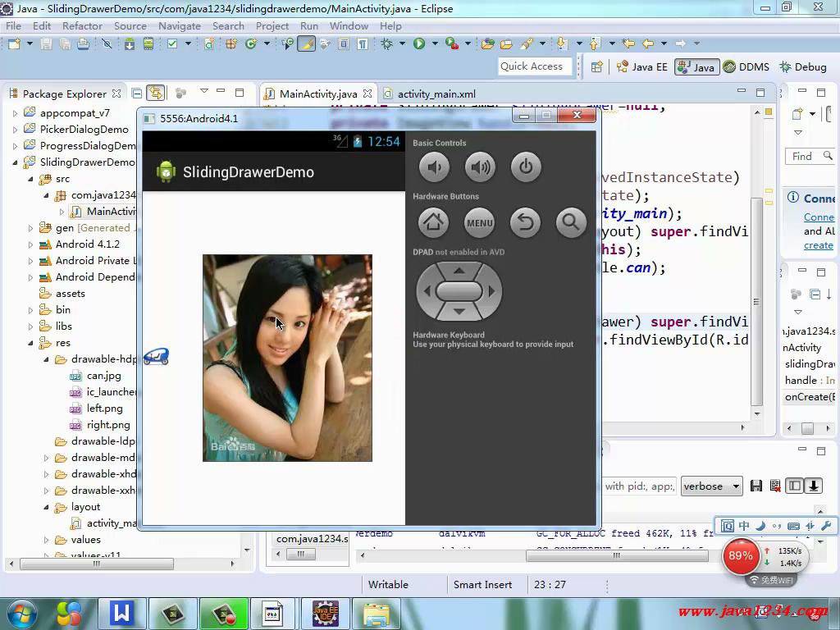This screenshot has width=840, height=630.
Task: Toggle Show Whitespace Characters in toolbar
Action: [x=363, y=44]
